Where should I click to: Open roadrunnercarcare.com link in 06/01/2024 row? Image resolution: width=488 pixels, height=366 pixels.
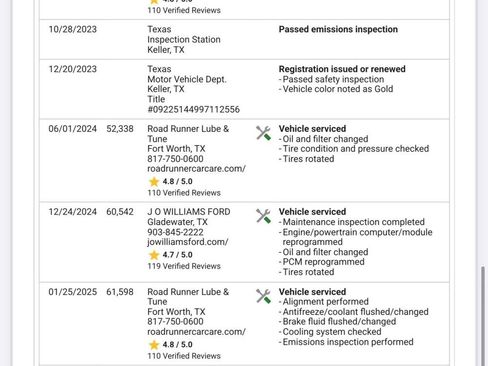[x=196, y=169]
